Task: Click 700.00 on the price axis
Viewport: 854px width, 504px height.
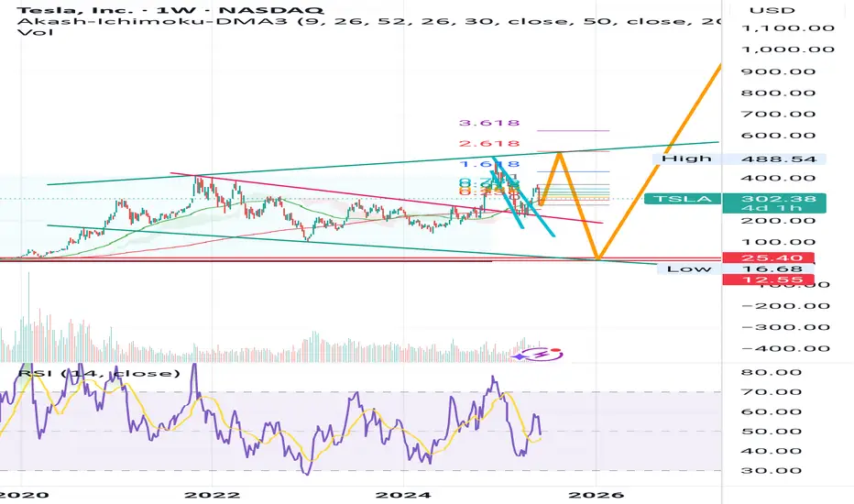Action: pos(778,114)
